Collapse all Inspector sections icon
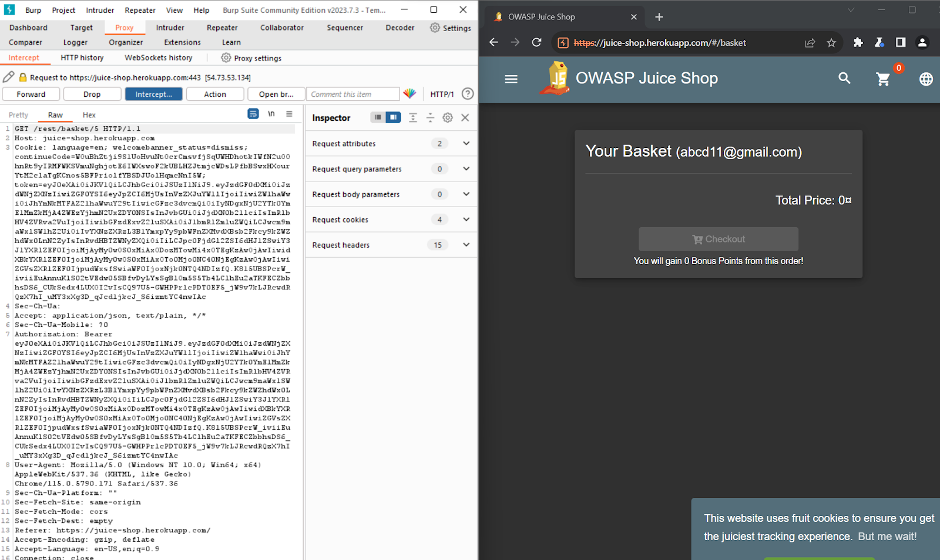Viewport: 940px width, 560px height. 430,117
